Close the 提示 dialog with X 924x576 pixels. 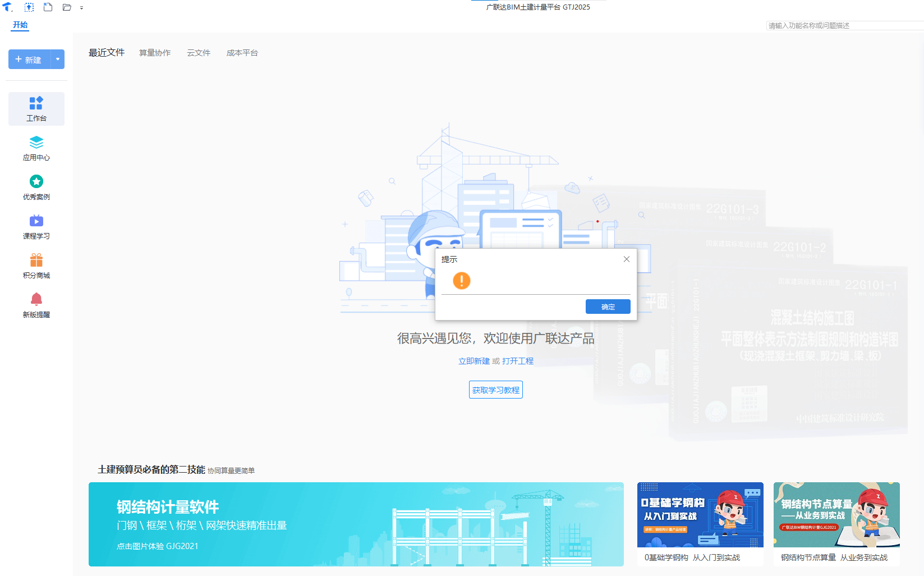pyautogui.click(x=627, y=259)
